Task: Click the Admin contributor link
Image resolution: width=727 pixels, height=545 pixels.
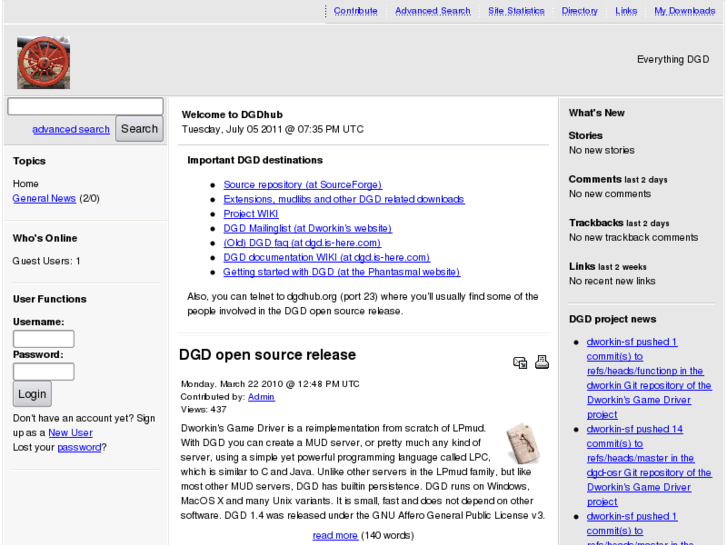Action: (261, 397)
